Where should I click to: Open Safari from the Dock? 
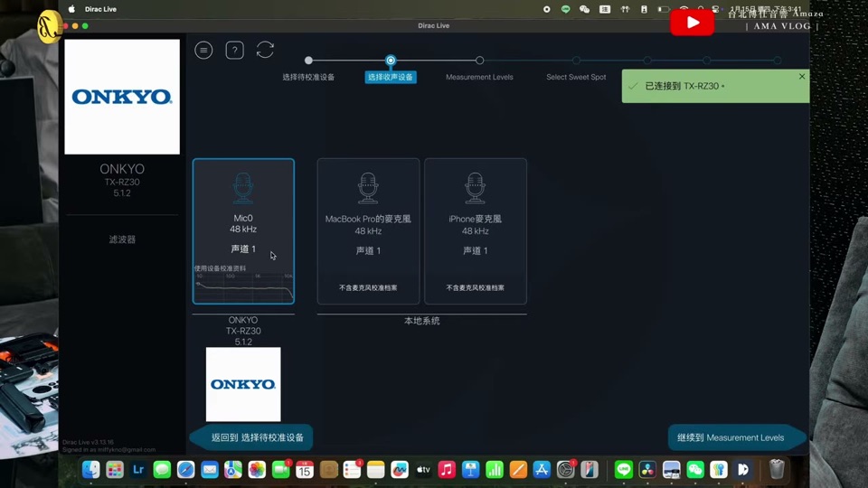tap(186, 470)
